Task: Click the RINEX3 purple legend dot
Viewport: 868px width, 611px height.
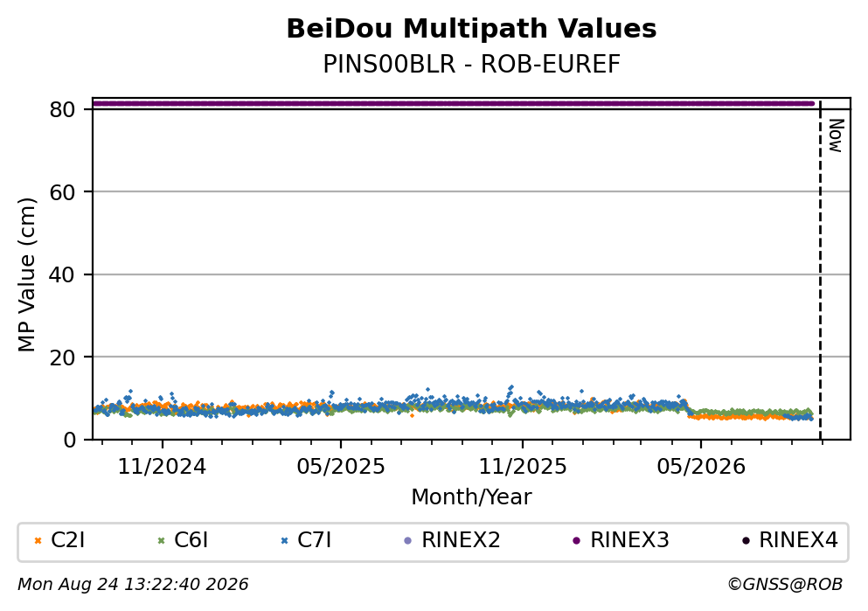Action: [576, 541]
